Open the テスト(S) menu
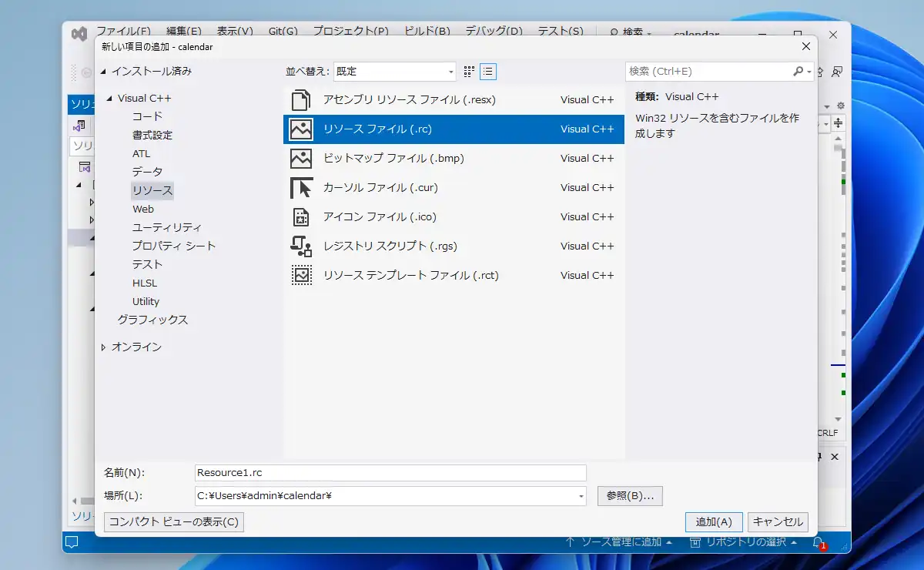Screen dimensions: 924x570 (x=561, y=32)
